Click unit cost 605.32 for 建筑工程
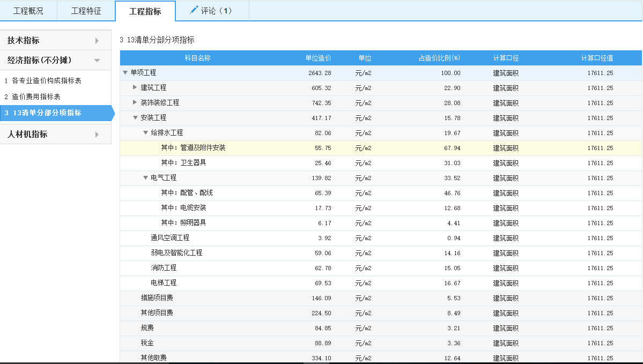This screenshot has width=643, height=364. click(321, 88)
